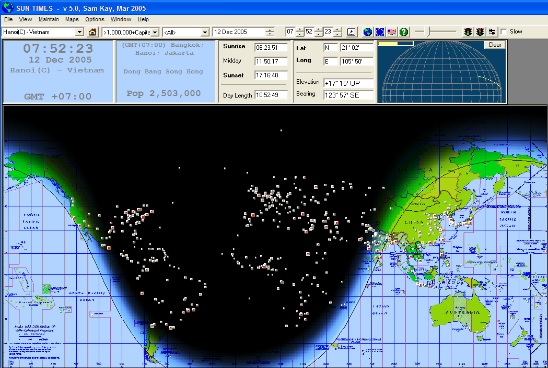Open the Help menu
548x368 pixels.
[143, 19]
